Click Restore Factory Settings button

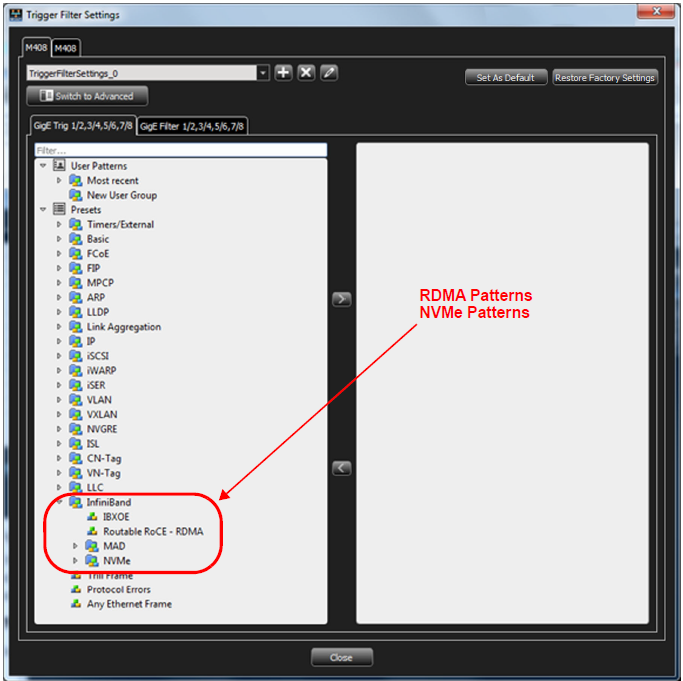605,78
